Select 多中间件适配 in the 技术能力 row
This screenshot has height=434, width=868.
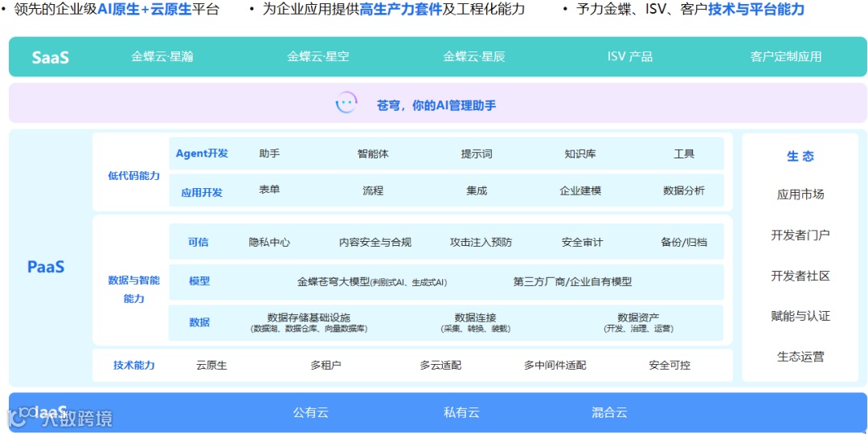[555, 366]
